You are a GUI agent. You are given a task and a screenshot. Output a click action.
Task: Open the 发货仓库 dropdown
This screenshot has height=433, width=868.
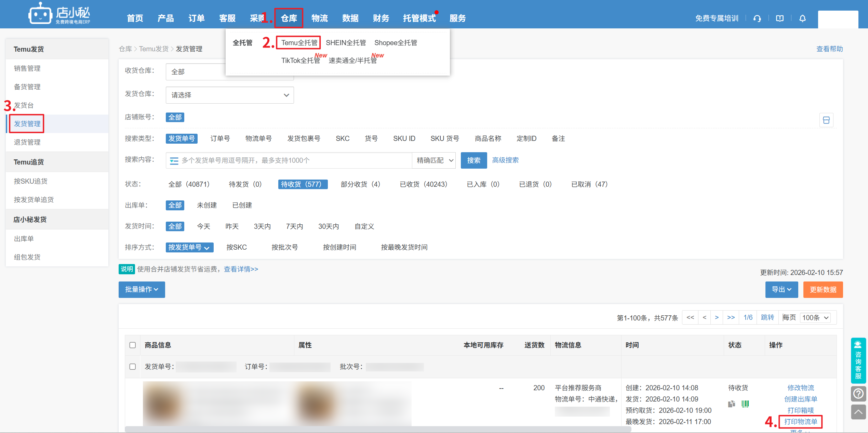pos(229,95)
